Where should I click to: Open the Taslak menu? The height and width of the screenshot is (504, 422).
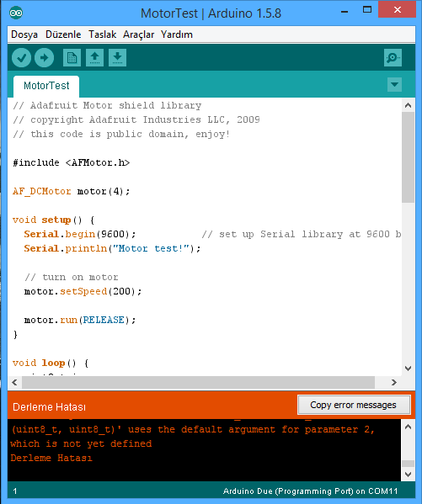pyautogui.click(x=103, y=34)
